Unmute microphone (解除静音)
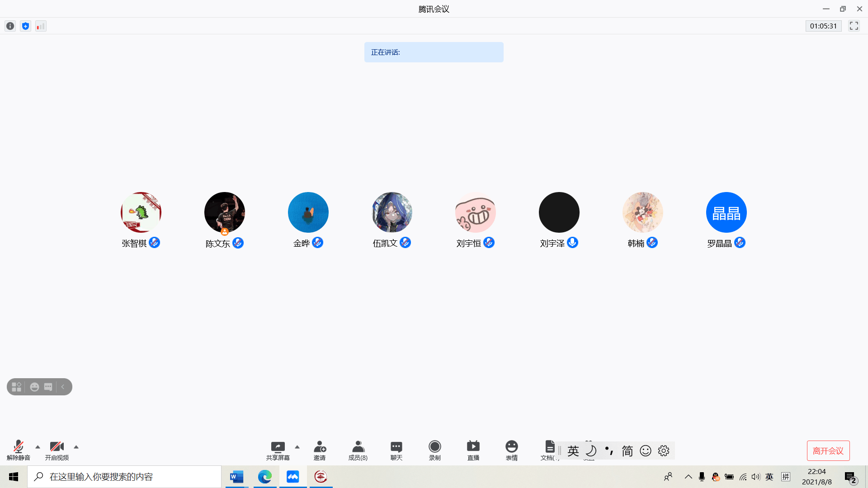Screen dimensions: 868x488 point(18,450)
